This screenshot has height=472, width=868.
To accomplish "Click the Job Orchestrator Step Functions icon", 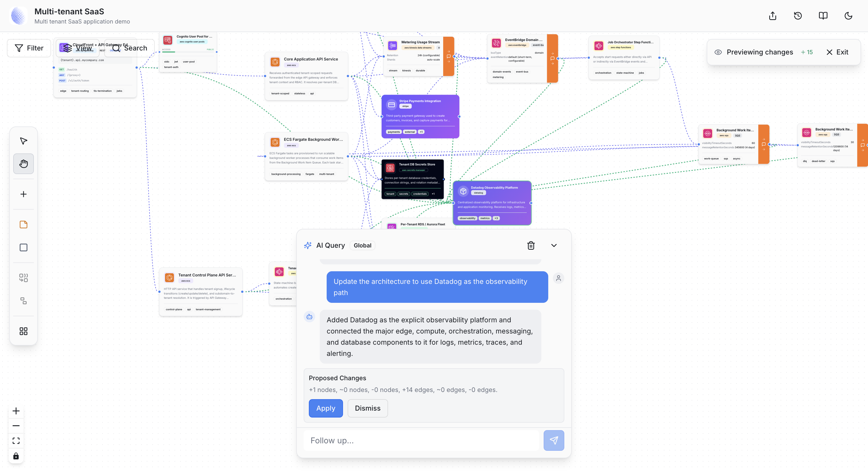I will (x=598, y=45).
